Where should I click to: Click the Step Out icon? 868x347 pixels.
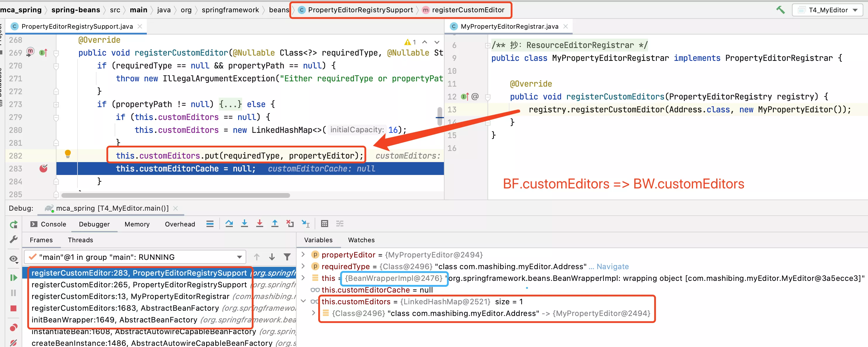pos(275,224)
